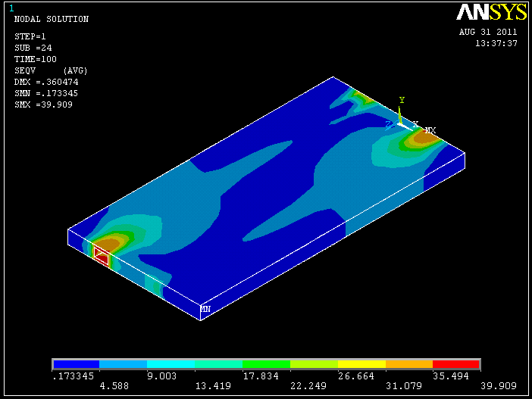
Task: Click the TIME=100 label
Action: tap(36, 59)
